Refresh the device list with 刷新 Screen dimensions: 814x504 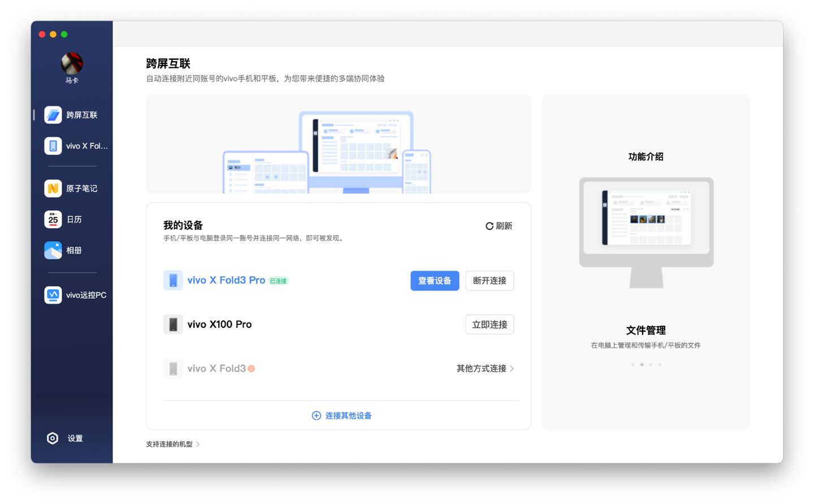(x=499, y=226)
